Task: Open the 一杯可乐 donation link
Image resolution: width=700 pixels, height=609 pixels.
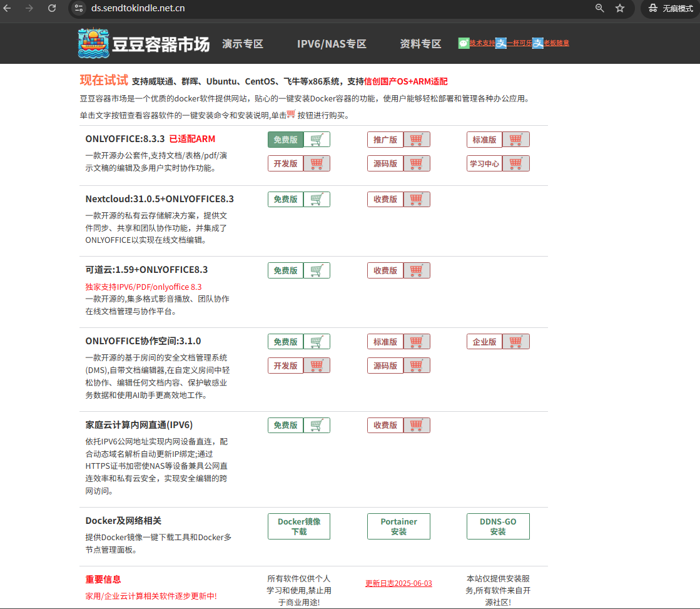Action: click(520, 43)
